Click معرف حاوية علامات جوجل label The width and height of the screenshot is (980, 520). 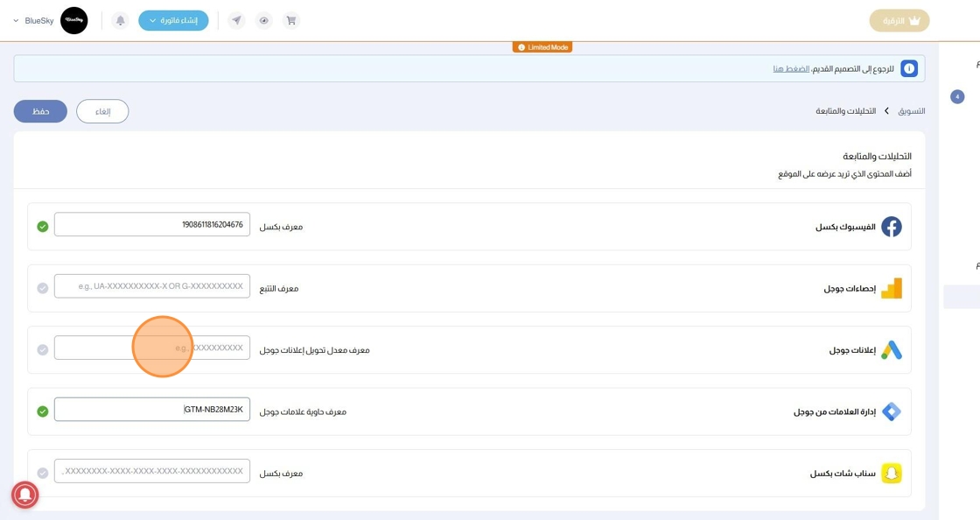point(303,411)
